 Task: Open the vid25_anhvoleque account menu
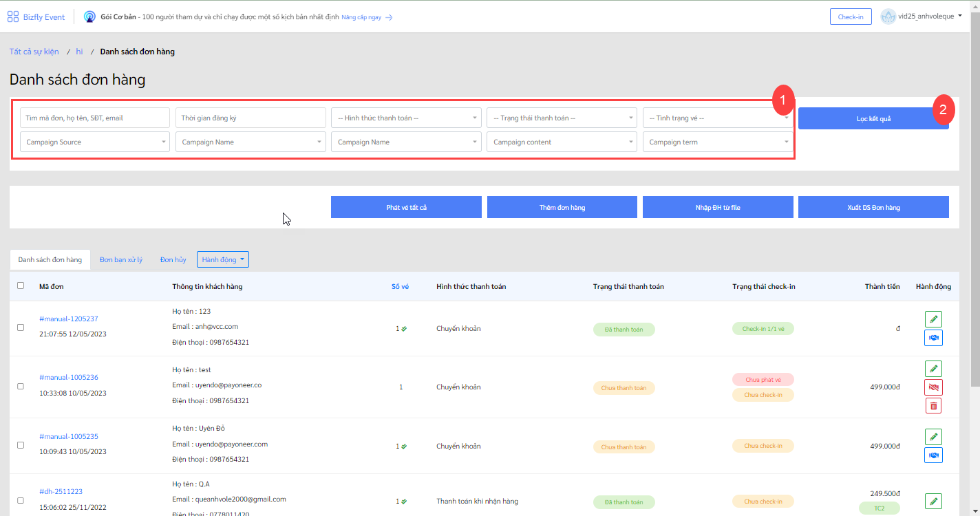tap(922, 17)
